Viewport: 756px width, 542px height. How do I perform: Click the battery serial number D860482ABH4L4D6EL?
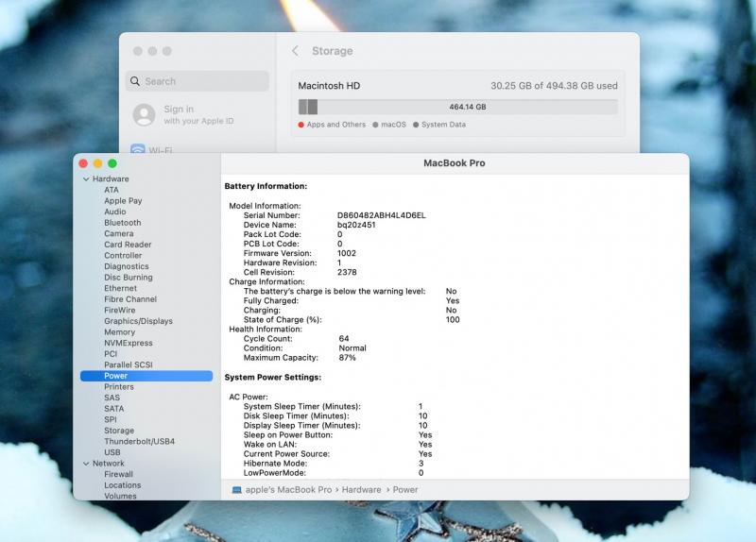[382, 215]
